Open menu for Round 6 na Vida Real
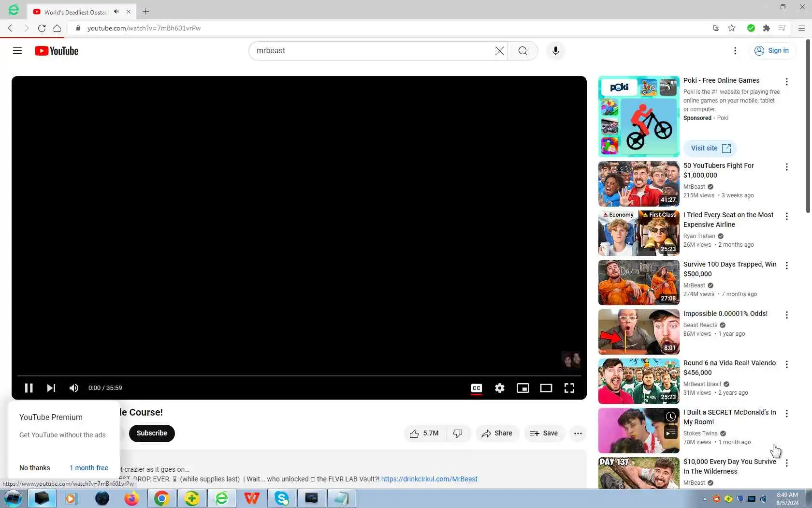812x508 pixels. (x=787, y=364)
